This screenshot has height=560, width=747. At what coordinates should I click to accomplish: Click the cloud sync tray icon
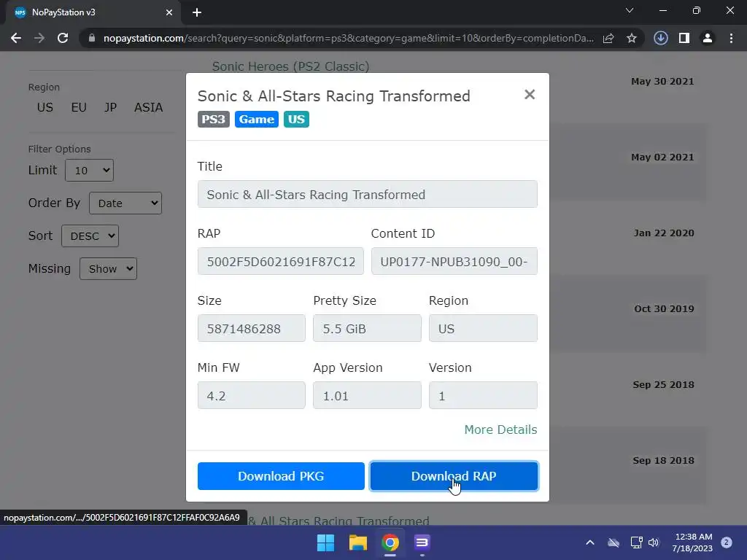click(x=614, y=542)
